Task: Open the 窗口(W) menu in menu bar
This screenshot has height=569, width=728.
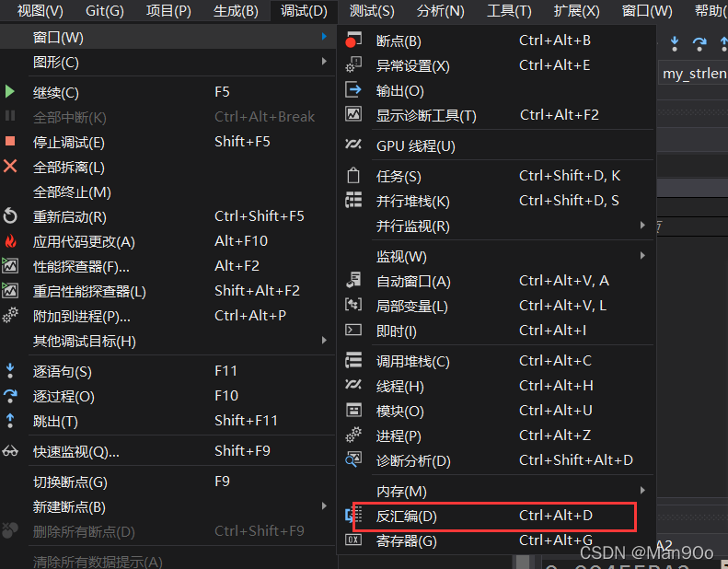Action: coord(647,11)
